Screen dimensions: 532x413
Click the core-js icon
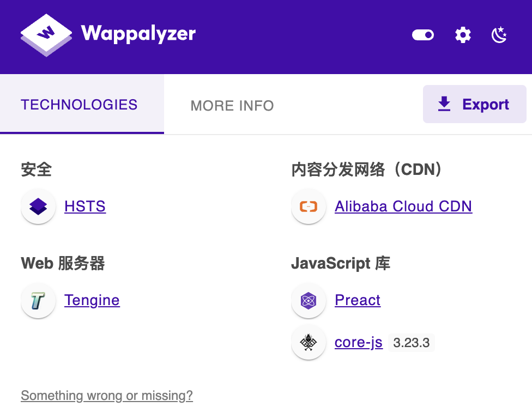pyautogui.click(x=309, y=342)
